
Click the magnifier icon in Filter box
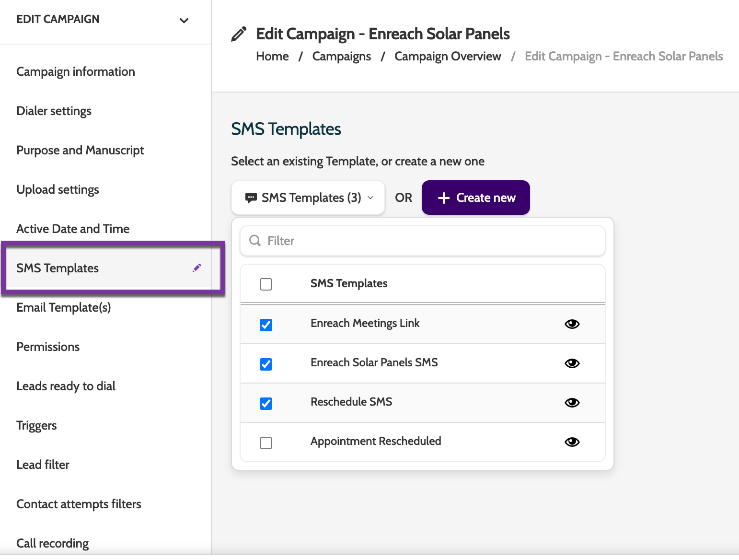click(x=255, y=241)
